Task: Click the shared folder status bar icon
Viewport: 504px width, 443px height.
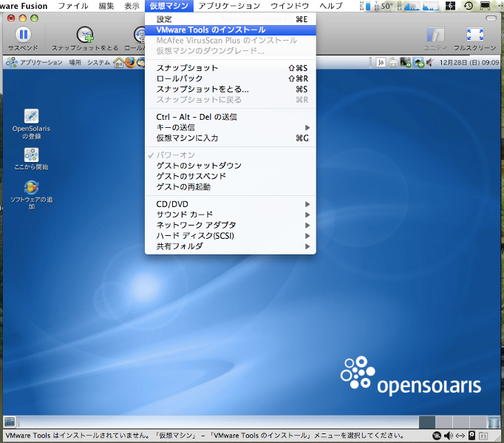Action: pos(483,436)
